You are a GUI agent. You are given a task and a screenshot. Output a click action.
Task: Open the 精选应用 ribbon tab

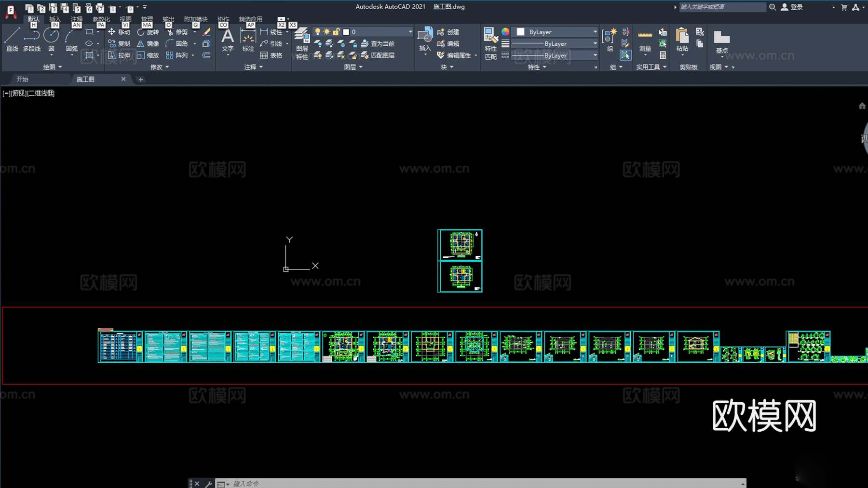(250, 19)
